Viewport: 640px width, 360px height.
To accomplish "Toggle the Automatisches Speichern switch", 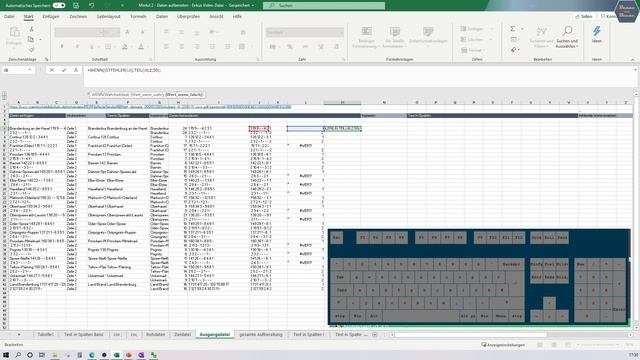I will 59,5.
